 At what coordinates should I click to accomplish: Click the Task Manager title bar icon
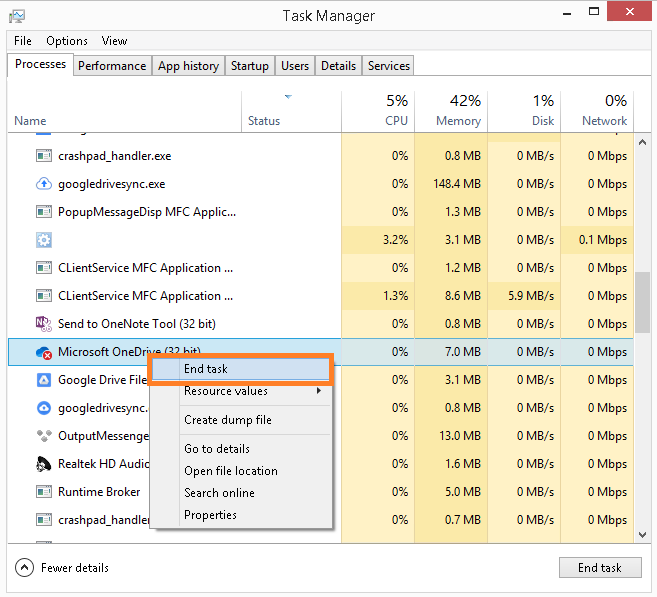point(17,16)
